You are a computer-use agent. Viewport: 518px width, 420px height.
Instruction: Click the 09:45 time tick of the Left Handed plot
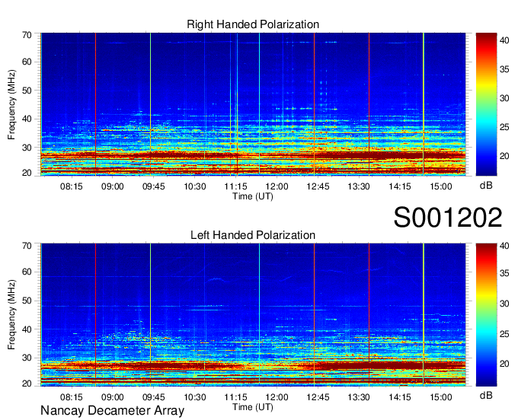(153, 397)
